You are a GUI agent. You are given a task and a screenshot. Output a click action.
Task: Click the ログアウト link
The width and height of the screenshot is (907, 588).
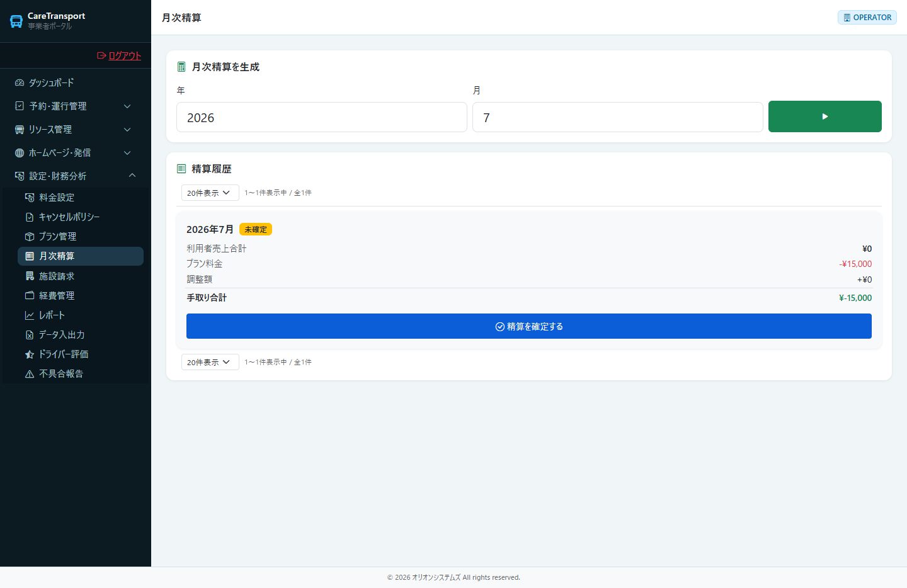pyautogui.click(x=119, y=55)
